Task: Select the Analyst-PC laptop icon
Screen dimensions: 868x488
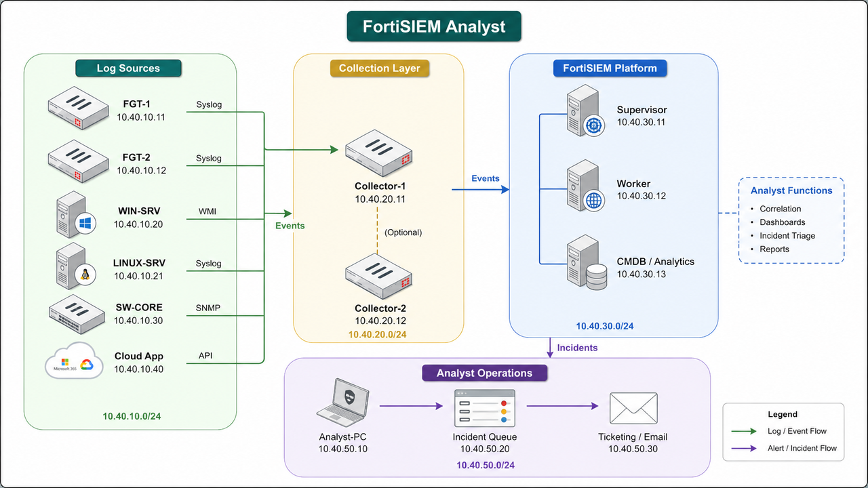Action: 343,402
